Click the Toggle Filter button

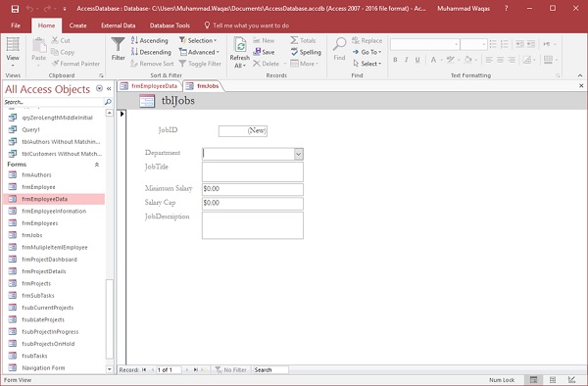(200, 64)
